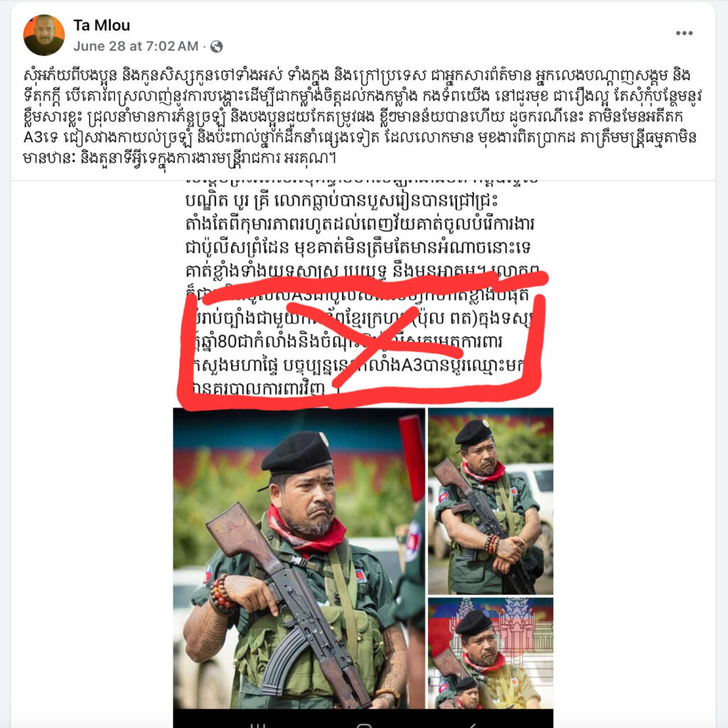Tap the Android back arrow icon
Viewport: 728px width, 728px height.
[471, 724]
